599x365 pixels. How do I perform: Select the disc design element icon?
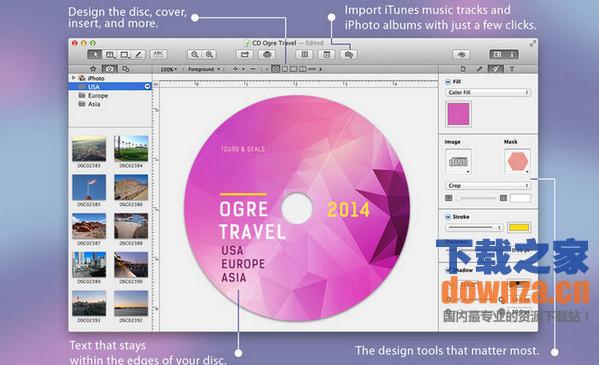pyautogui.click(x=275, y=69)
